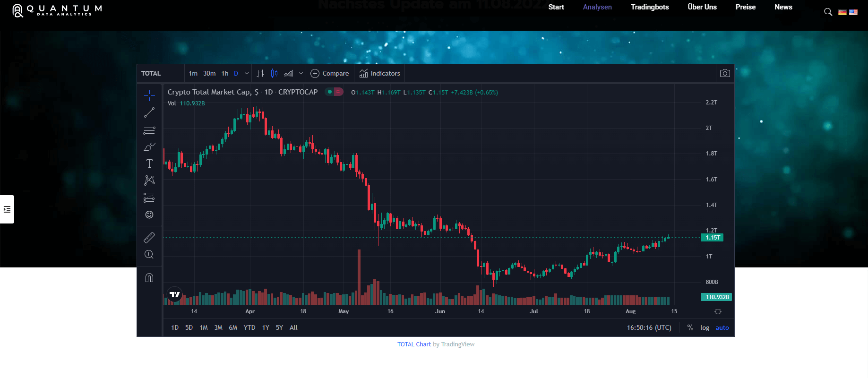Open the emoji icons tool
Screen dimensions: 868x378
point(149,215)
